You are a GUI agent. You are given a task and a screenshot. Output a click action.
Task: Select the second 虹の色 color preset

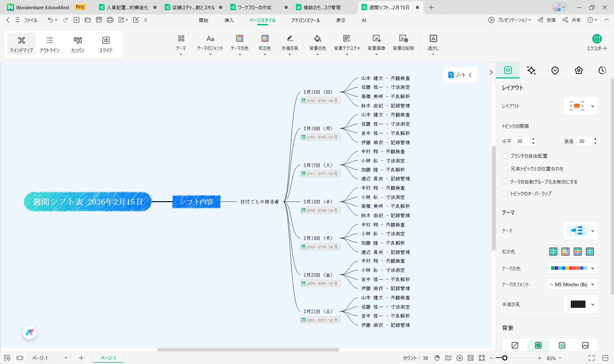[565, 252]
